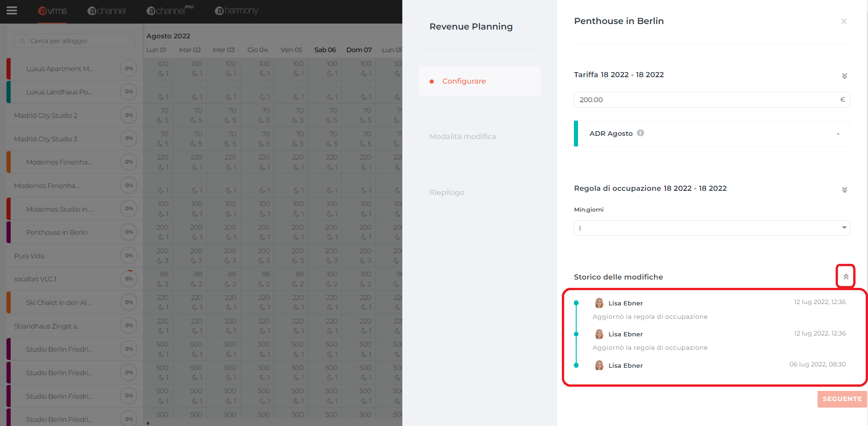This screenshot has width=868, height=426.
Task: Select Pura Vida listing
Action: tap(29, 256)
